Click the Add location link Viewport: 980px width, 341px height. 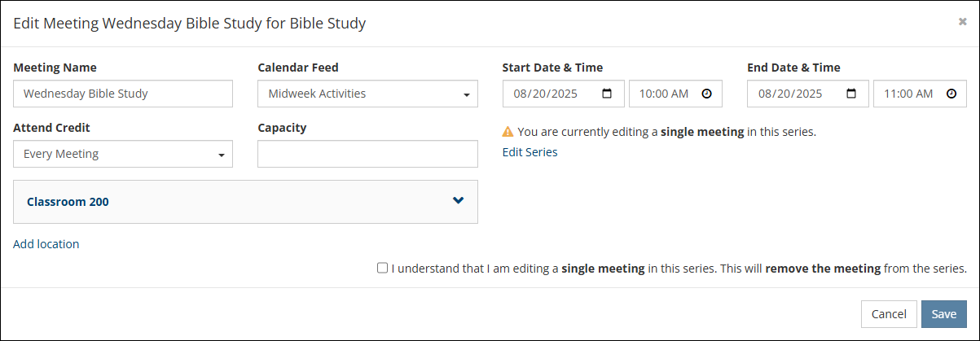[46, 243]
